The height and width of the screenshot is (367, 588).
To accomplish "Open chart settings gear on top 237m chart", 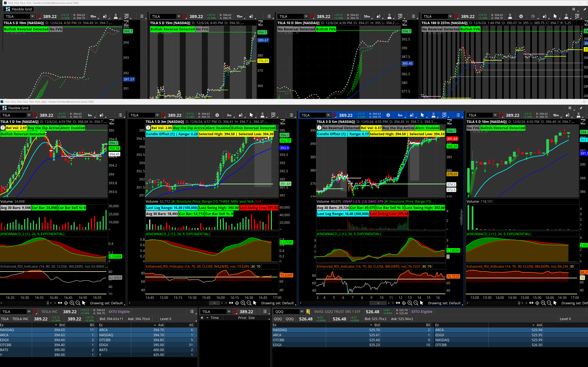I will click(521, 16).
